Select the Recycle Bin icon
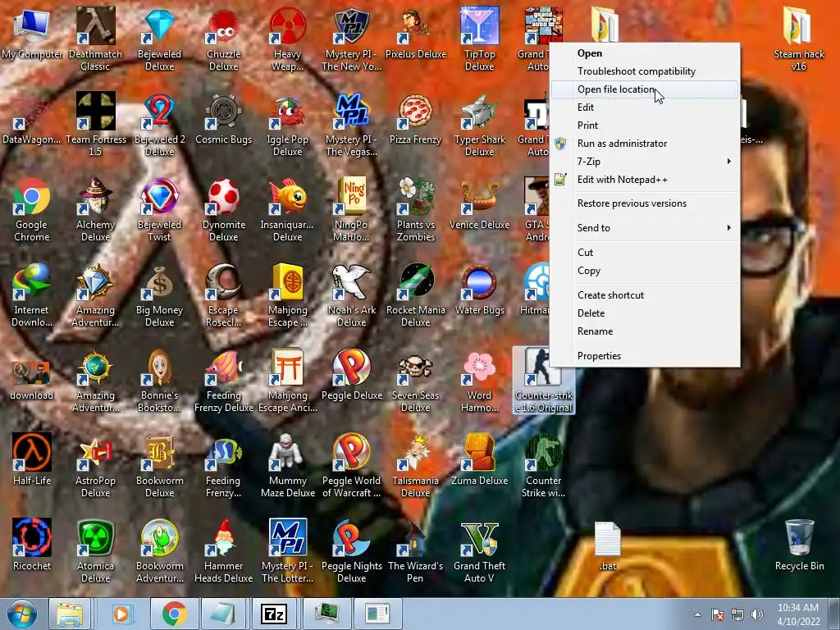The width and height of the screenshot is (840, 630). (799, 536)
